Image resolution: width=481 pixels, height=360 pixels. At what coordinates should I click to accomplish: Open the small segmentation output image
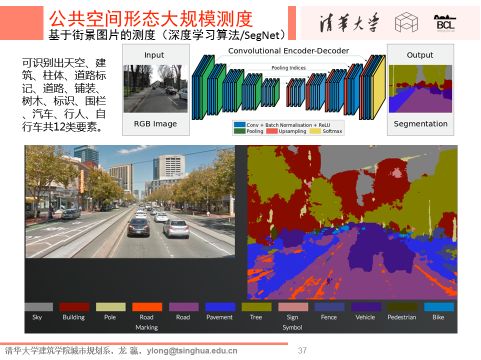pyautogui.click(x=420, y=89)
